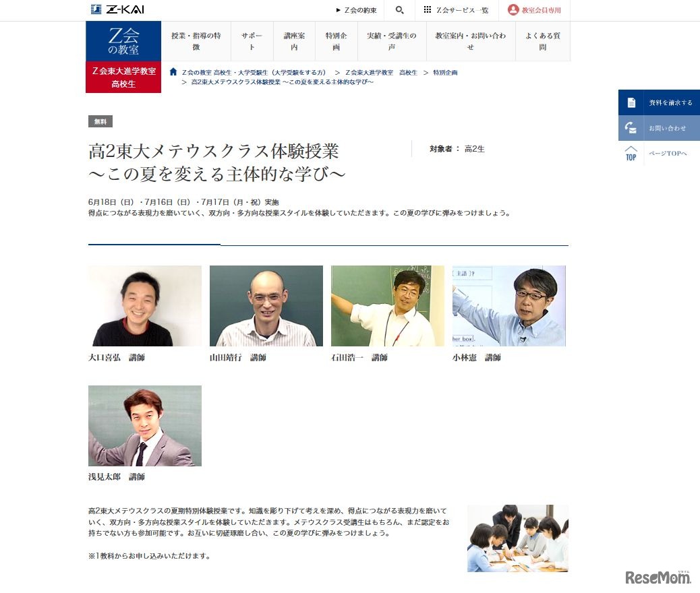Open the Z会サービス一覧 grid icon
The height and width of the screenshot is (593, 700).
point(428,10)
